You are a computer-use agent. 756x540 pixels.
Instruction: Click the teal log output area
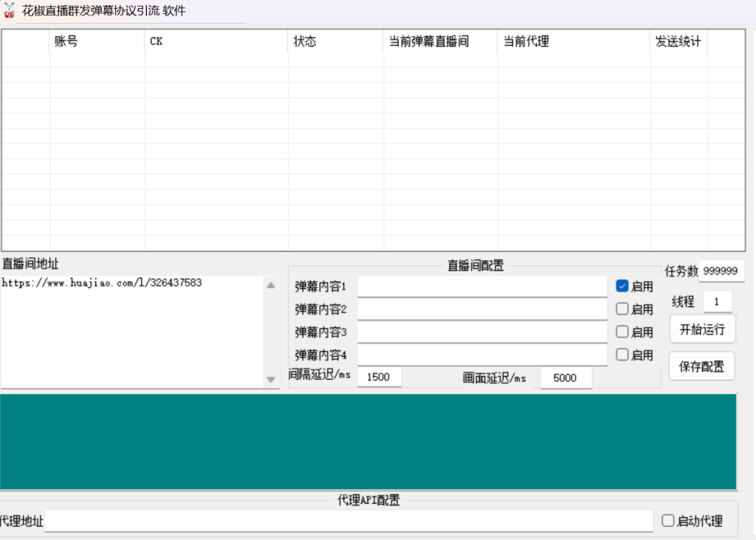pyautogui.click(x=368, y=442)
